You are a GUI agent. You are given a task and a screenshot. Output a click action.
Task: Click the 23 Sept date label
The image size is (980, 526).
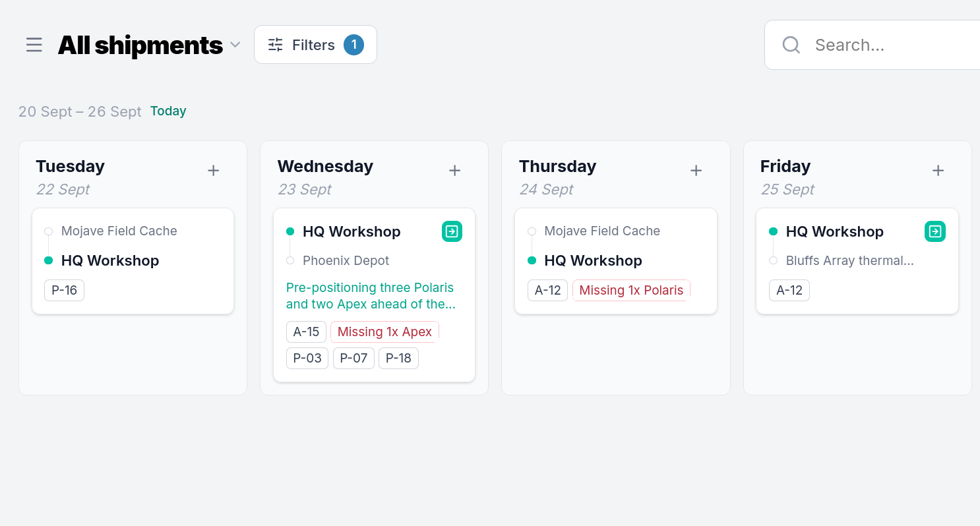point(305,190)
